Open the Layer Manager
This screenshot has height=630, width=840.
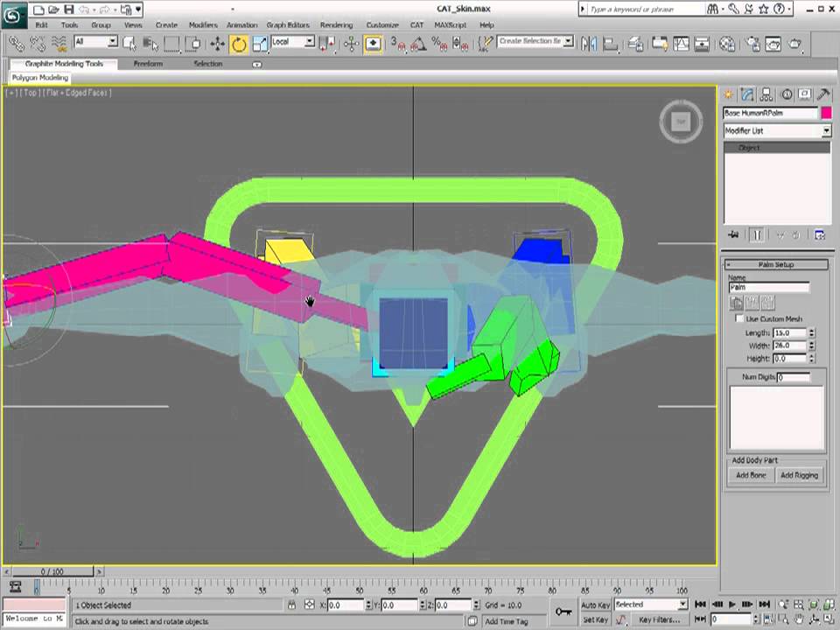pos(635,44)
